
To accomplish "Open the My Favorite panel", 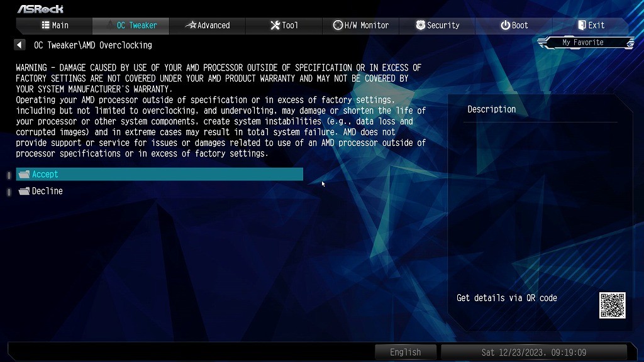I will pyautogui.click(x=586, y=42).
